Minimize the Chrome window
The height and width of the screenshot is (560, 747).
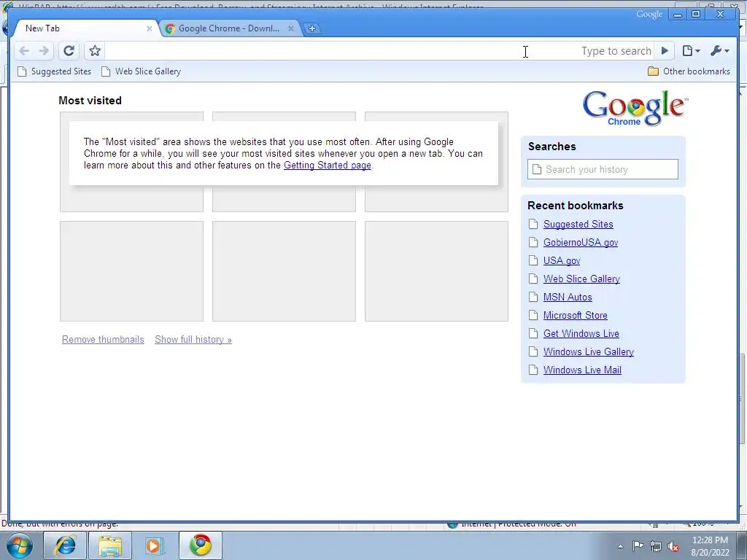[x=678, y=15]
